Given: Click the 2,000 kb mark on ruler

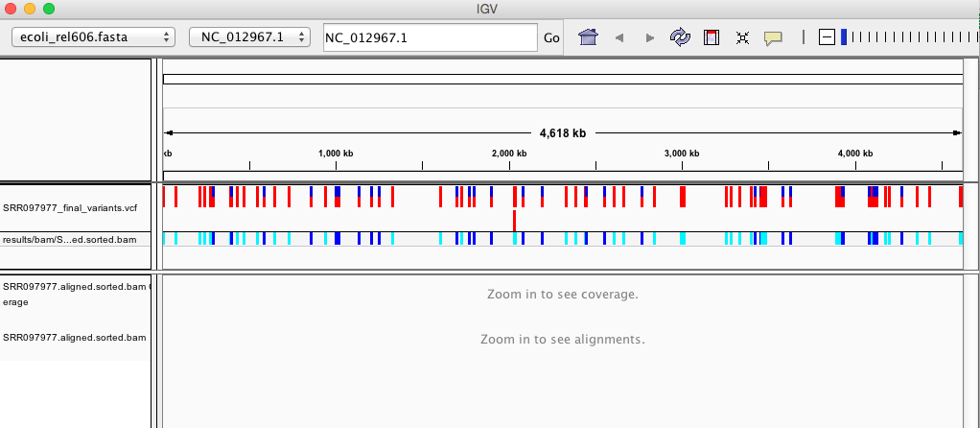Looking at the screenshot, I should (x=509, y=154).
